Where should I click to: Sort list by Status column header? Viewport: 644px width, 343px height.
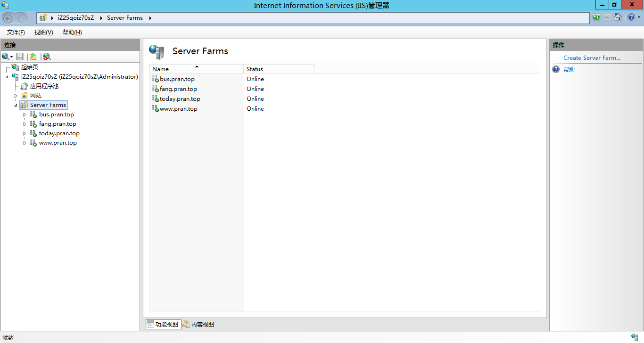pyautogui.click(x=278, y=69)
